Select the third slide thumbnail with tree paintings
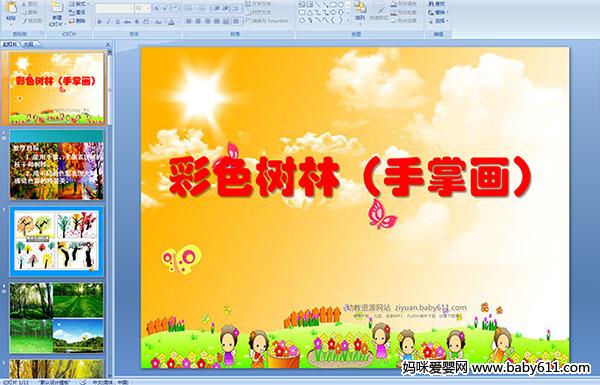This screenshot has height=385, width=600. click(x=56, y=241)
